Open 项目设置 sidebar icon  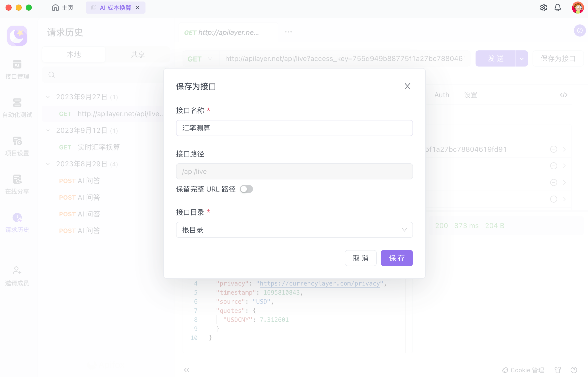(17, 141)
